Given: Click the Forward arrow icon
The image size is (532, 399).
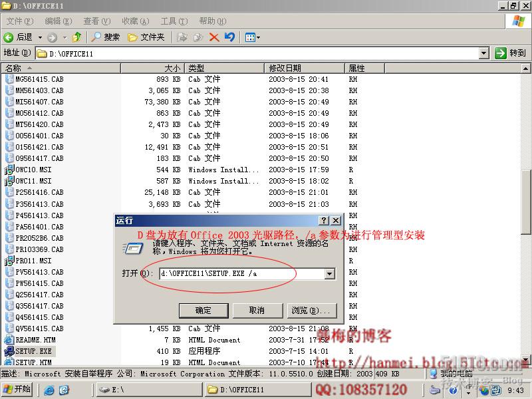Looking at the screenshot, I should coord(52,37).
